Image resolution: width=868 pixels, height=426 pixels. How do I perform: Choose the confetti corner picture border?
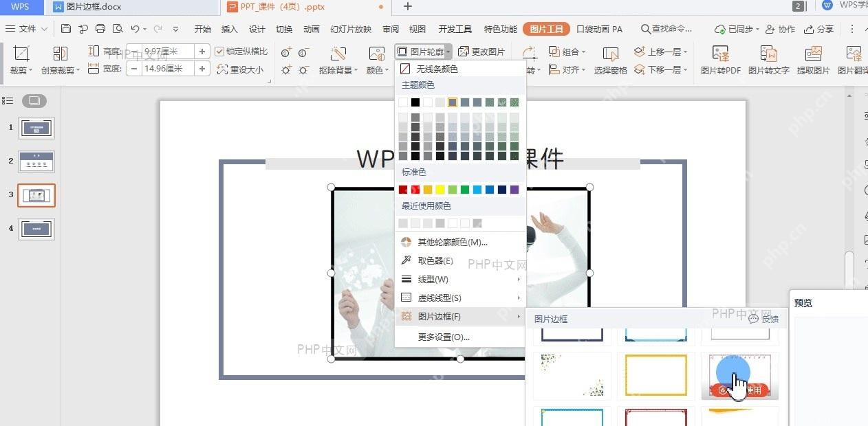(x=572, y=376)
